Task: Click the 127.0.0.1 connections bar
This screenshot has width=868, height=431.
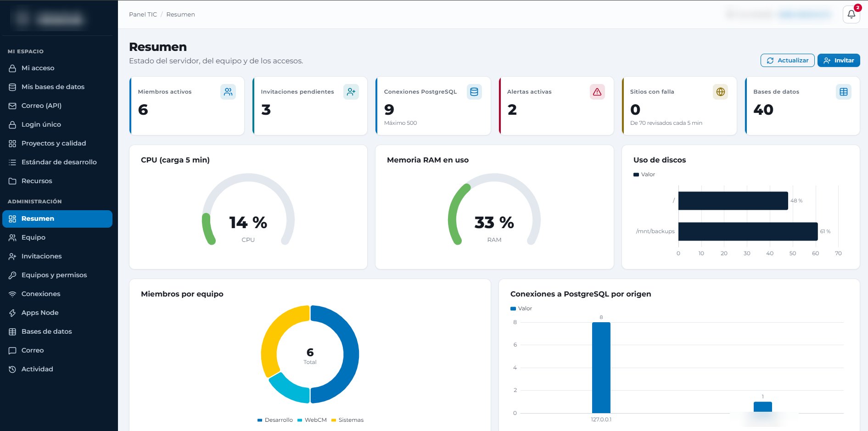Action: click(x=601, y=368)
